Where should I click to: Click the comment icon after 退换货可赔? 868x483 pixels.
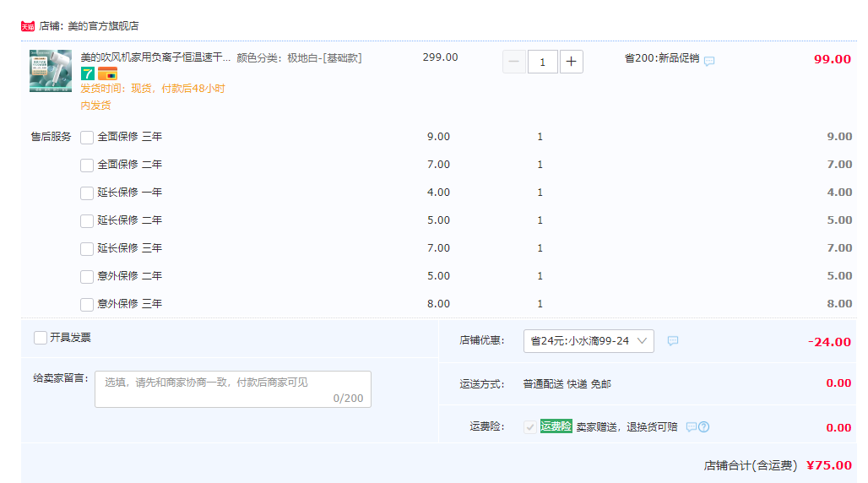[x=691, y=427]
